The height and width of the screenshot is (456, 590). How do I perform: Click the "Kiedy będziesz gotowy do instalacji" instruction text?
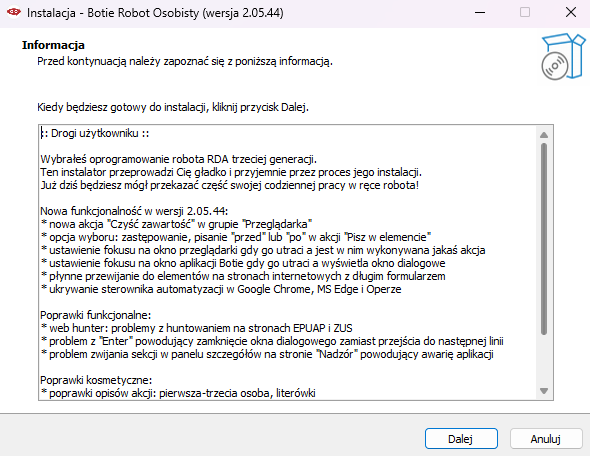173,107
